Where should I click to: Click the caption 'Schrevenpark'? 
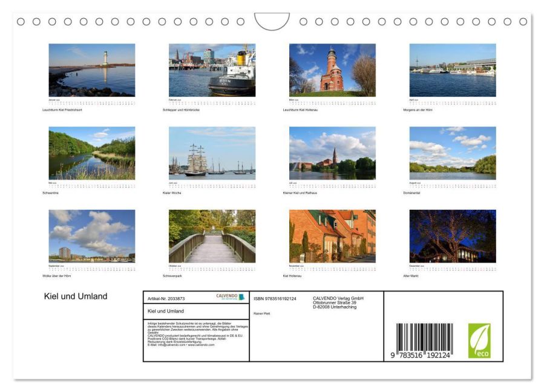point(172,276)
